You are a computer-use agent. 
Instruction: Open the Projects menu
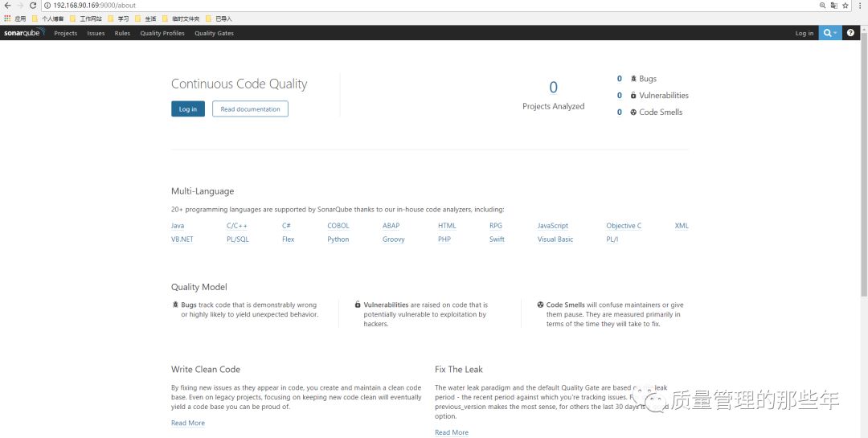pyautogui.click(x=65, y=33)
